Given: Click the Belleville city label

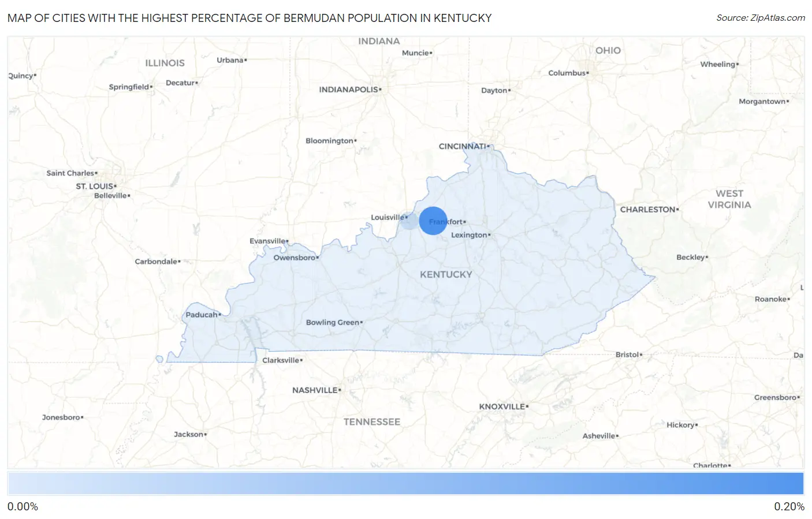Looking at the screenshot, I should click(111, 196).
